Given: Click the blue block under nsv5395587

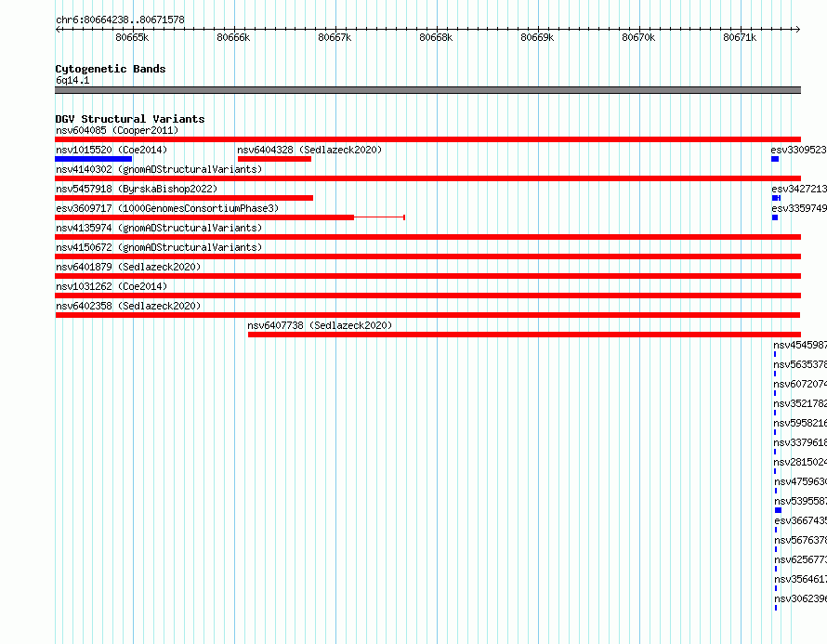Looking at the screenshot, I should point(778,510).
